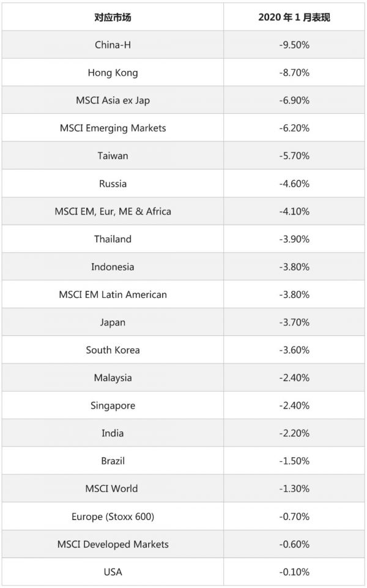Select the Taiwan market cell
The image size is (367, 588).
click(x=113, y=155)
